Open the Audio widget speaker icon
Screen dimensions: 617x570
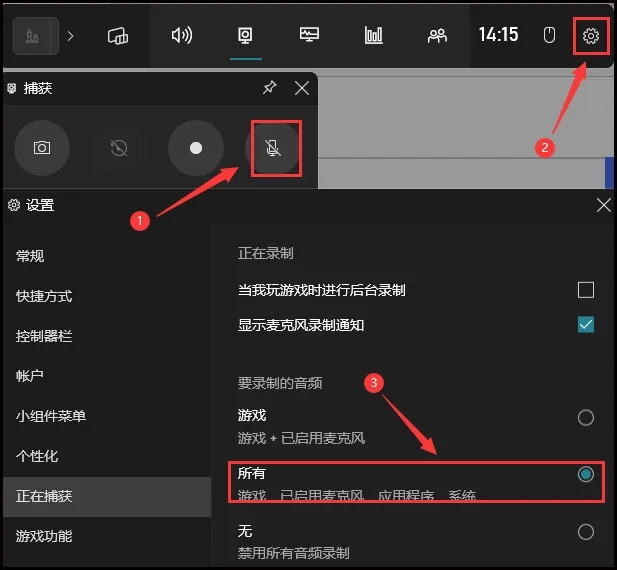click(x=182, y=35)
